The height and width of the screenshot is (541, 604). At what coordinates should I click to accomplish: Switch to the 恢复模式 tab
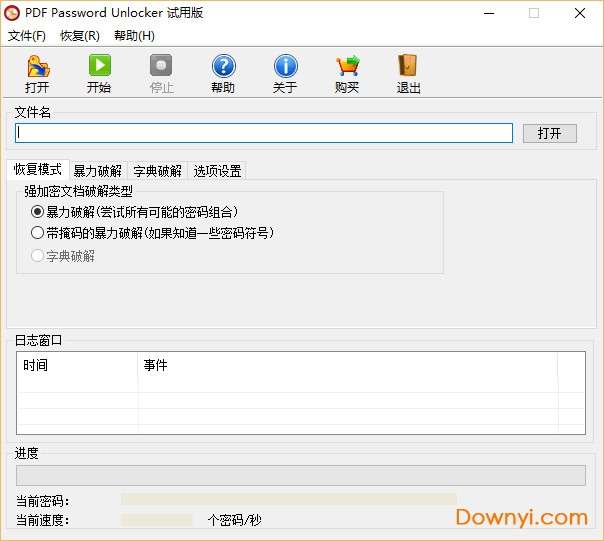pyautogui.click(x=38, y=170)
